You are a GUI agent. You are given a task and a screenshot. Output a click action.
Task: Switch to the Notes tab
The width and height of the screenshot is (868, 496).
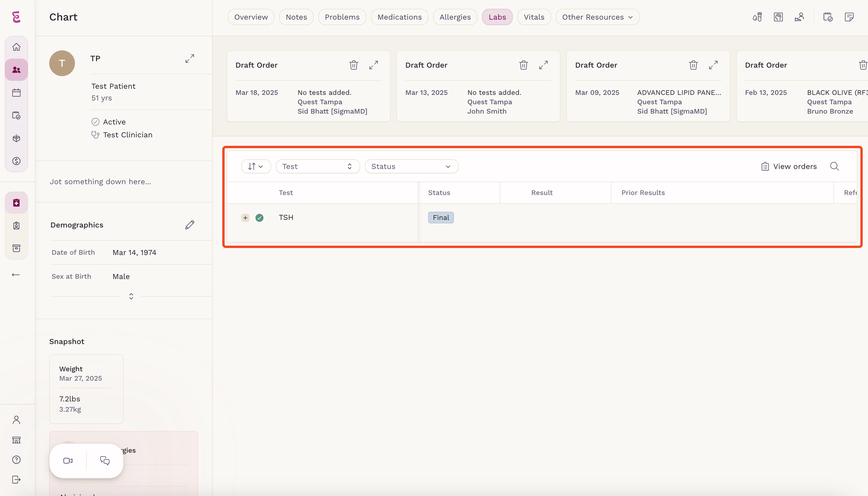pos(296,17)
